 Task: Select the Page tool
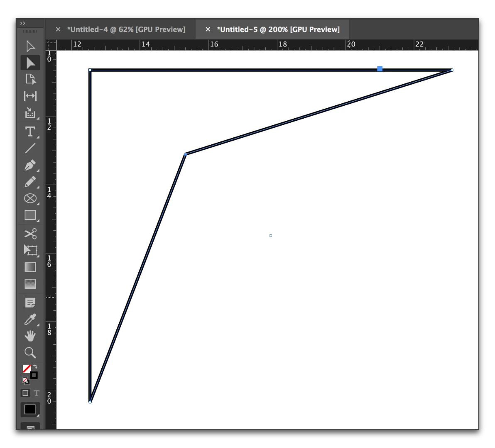(30, 79)
